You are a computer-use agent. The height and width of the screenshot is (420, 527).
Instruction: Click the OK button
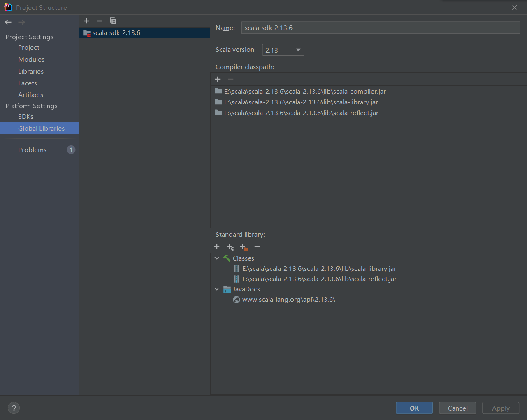click(414, 408)
